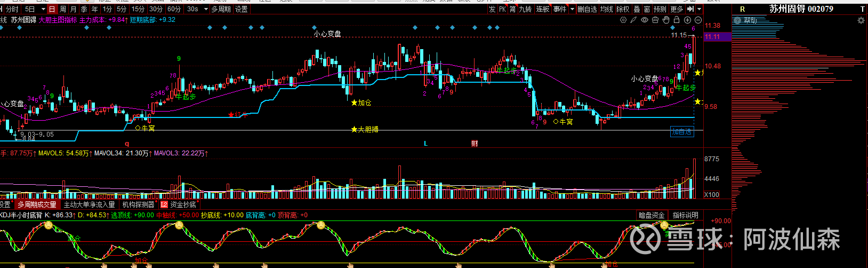Select the 周 weekly period
The height and width of the screenshot is (268, 868).
pos(63,9)
